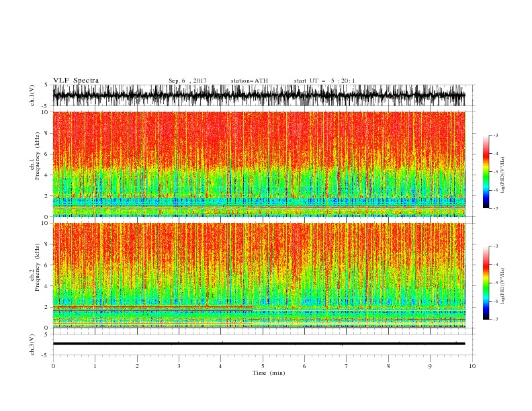Click the 'ch.3(V)' waveform axis label
This screenshot has width=532, height=411.
pos(32,345)
